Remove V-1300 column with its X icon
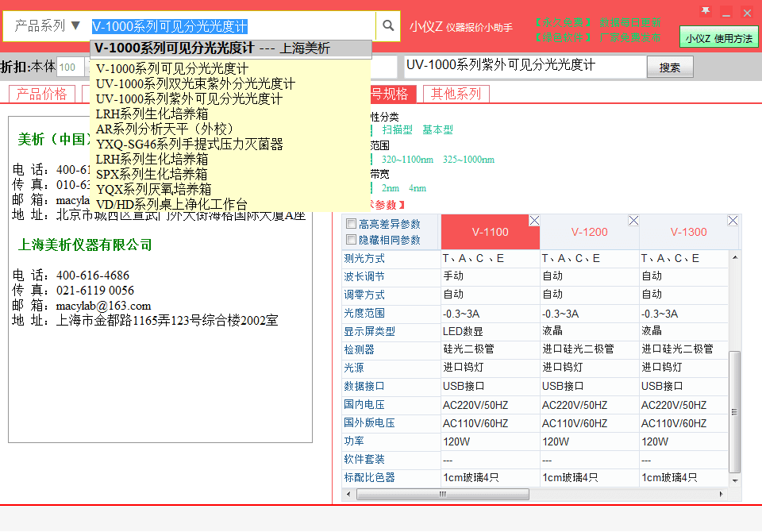 pos(733,221)
